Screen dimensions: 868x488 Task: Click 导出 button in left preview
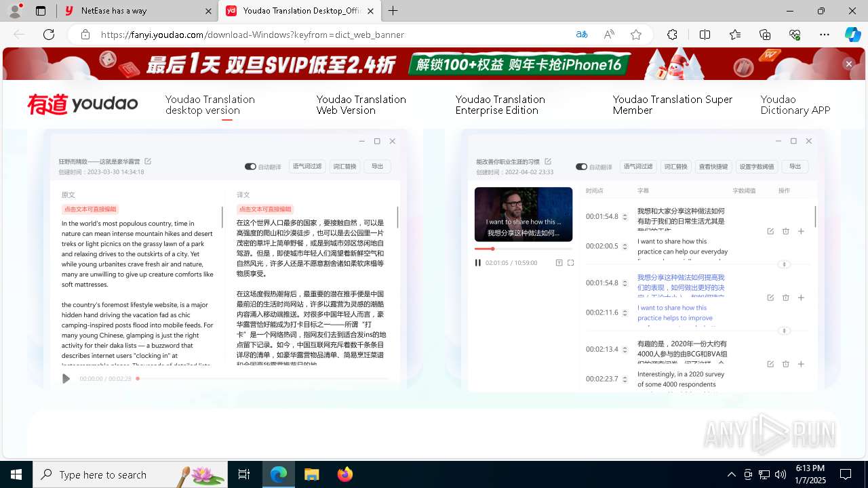[x=378, y=166]
